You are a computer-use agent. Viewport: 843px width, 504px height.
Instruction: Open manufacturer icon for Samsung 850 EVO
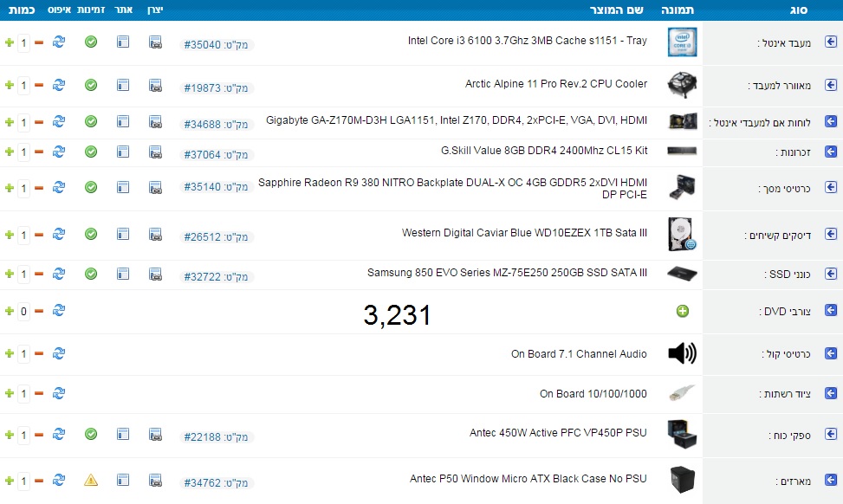click(155, 274)
